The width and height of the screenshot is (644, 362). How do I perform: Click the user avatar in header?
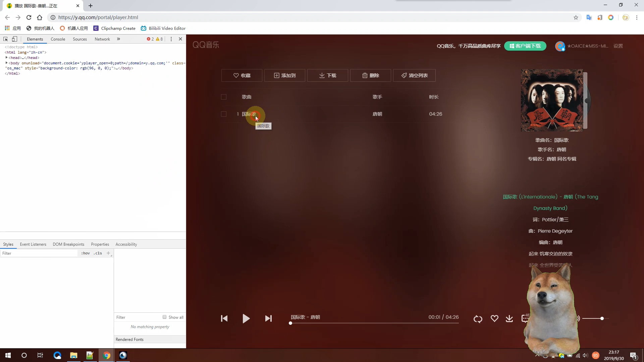coord(560,46)
